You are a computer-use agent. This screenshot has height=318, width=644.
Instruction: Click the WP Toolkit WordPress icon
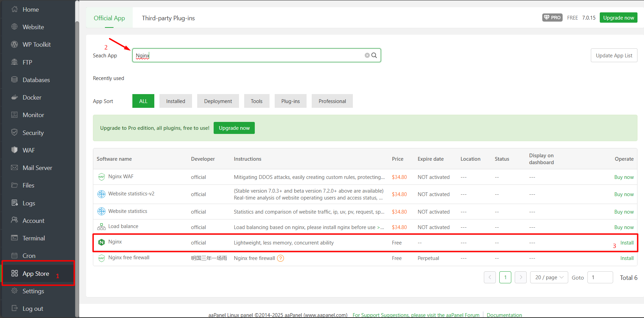tap(14, 44)
